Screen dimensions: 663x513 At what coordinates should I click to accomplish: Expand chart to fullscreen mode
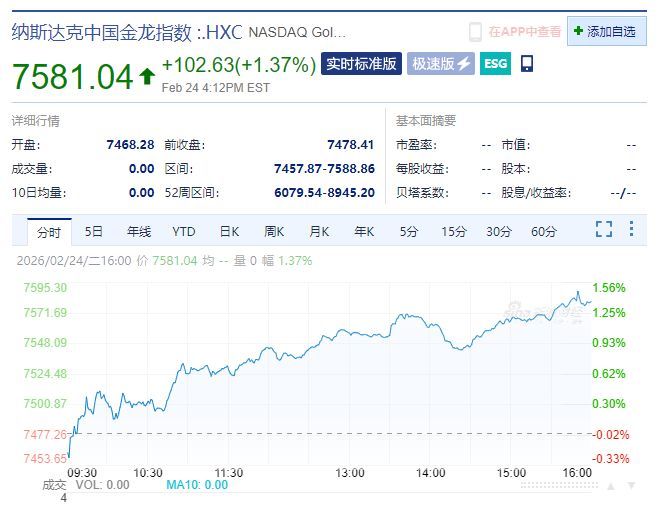603,230
